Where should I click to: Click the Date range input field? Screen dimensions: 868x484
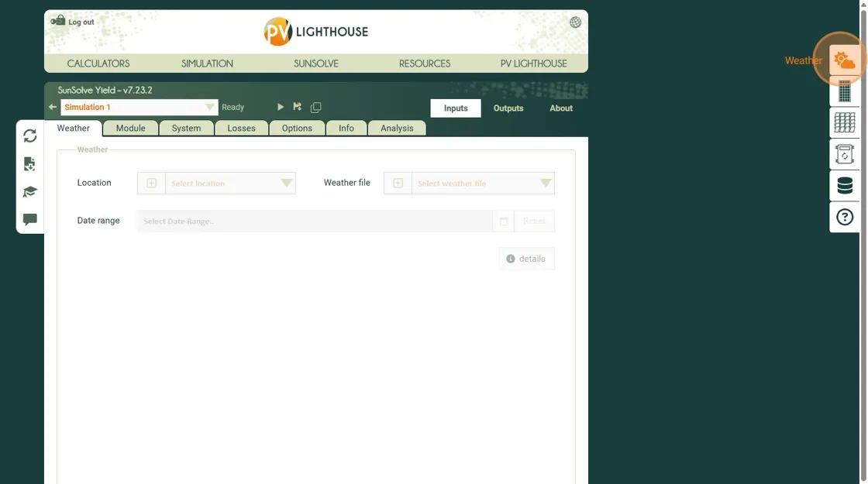(x=314, y=221)
